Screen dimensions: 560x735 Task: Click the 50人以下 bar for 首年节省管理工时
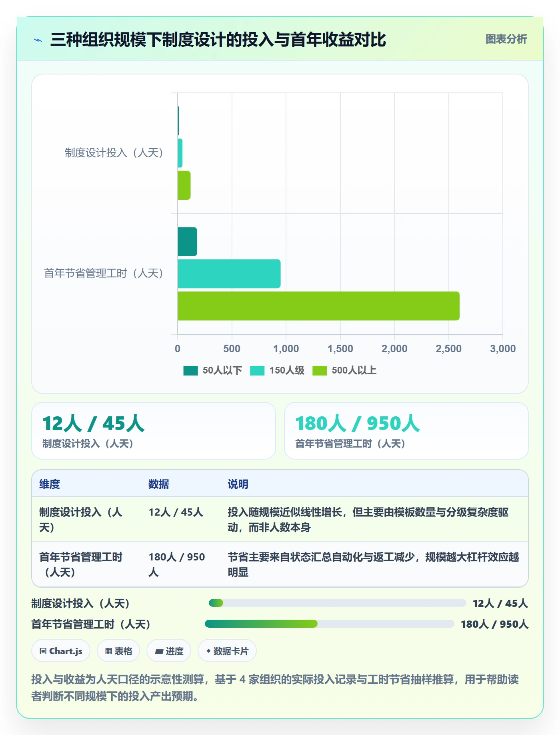187,242
